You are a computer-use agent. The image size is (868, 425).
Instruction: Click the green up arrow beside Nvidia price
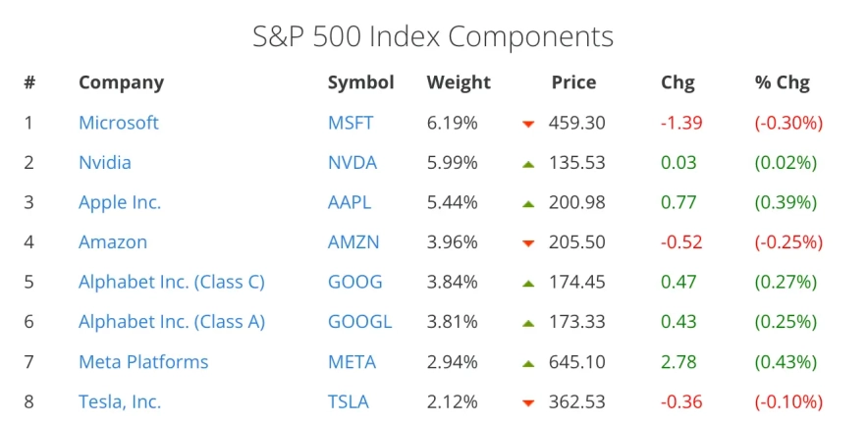528,163
